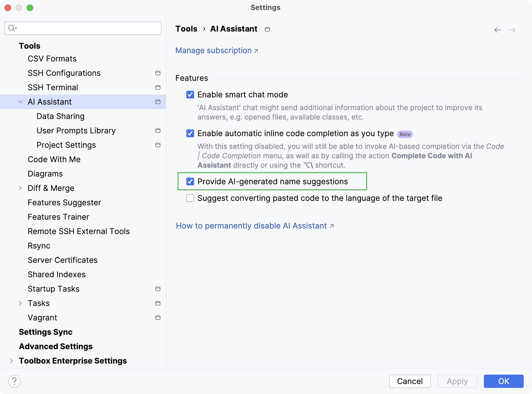Collapse the AI Assistant tree node
This screenshot has height=394, width=532.
click(x=20, y=102)
